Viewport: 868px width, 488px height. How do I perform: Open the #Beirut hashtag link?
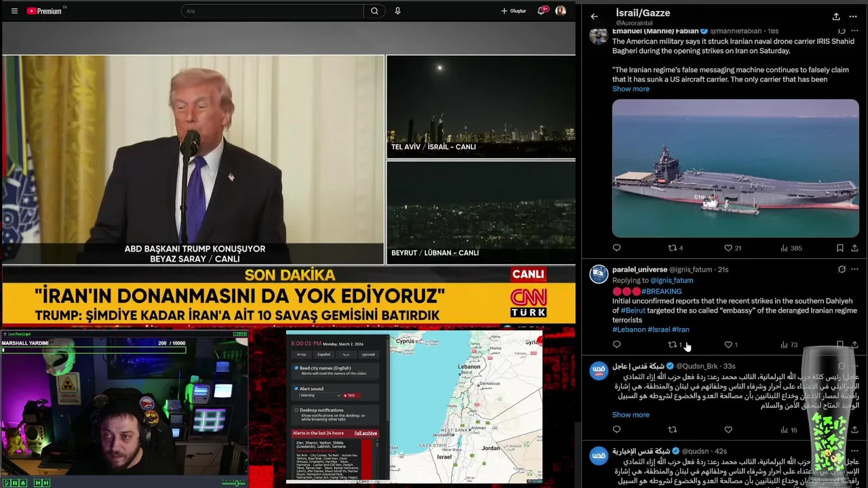633,310
